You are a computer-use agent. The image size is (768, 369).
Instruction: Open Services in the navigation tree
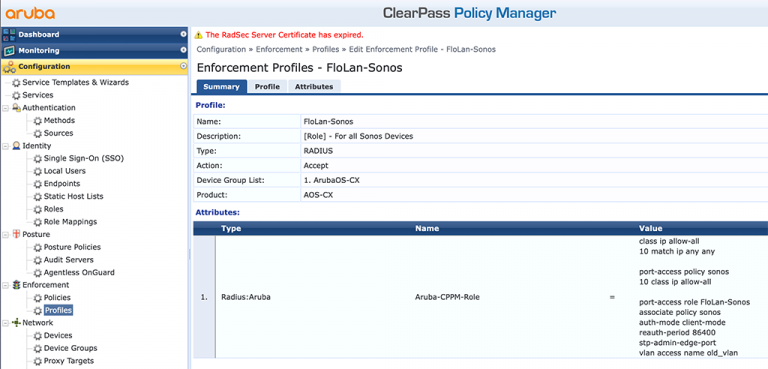point(38,95)
